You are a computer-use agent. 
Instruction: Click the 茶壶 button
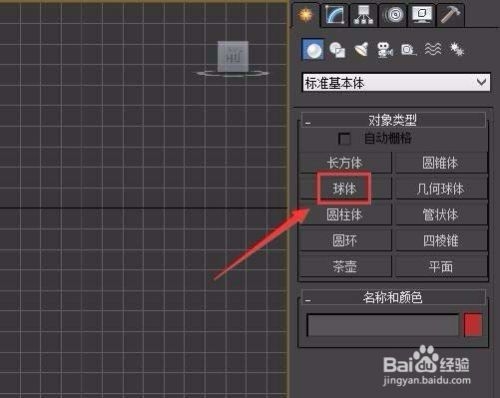[x=345, y=266]
